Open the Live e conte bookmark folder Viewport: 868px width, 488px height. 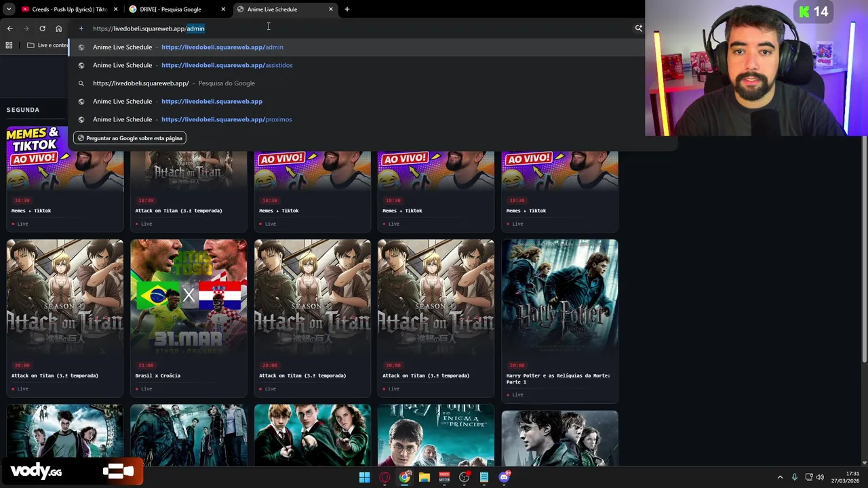point(47,45)
